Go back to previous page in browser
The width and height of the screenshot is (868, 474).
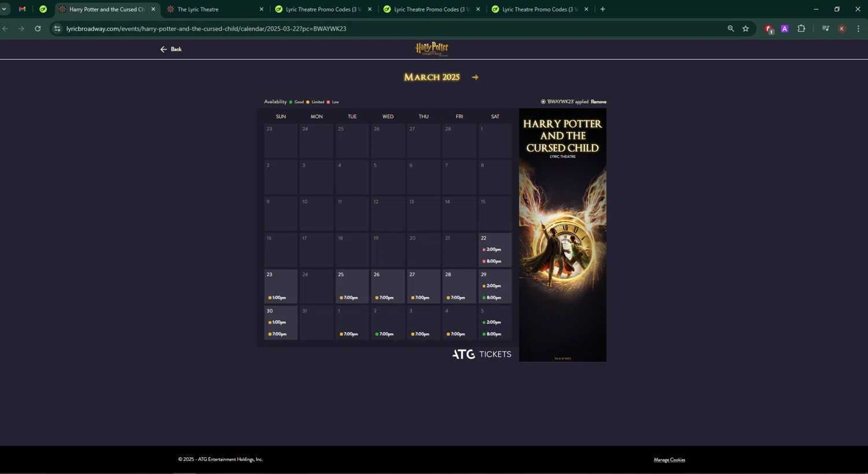[x=5, y=28]
